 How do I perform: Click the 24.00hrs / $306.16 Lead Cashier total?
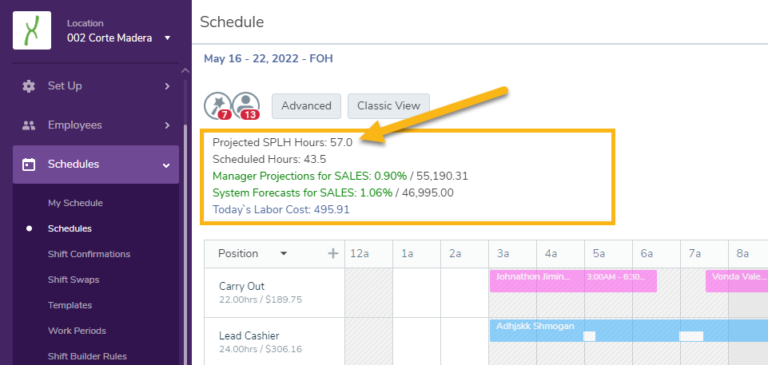click(x=261, y=349)
